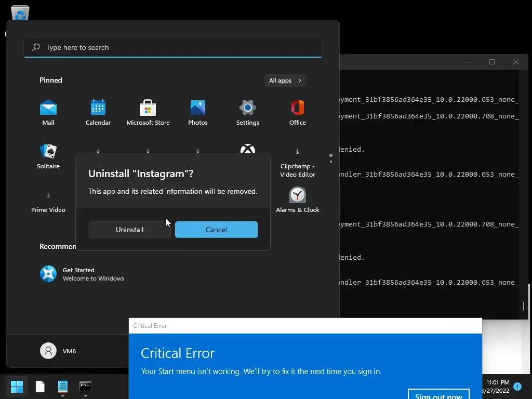Click the search magnifier icon
The image size is (532, 399).
[36, 47]
